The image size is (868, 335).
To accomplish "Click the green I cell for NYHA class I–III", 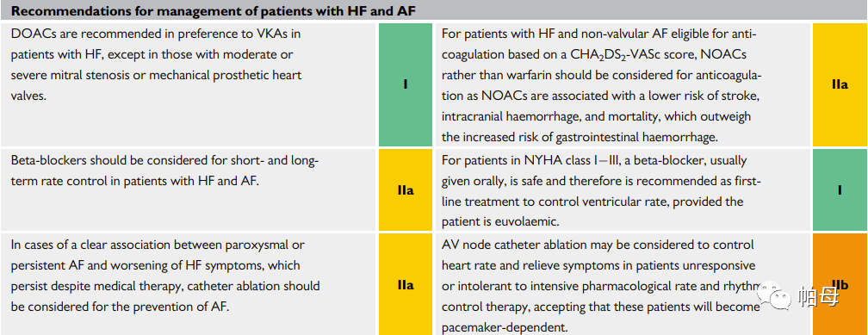I will [x=840, y=190].
